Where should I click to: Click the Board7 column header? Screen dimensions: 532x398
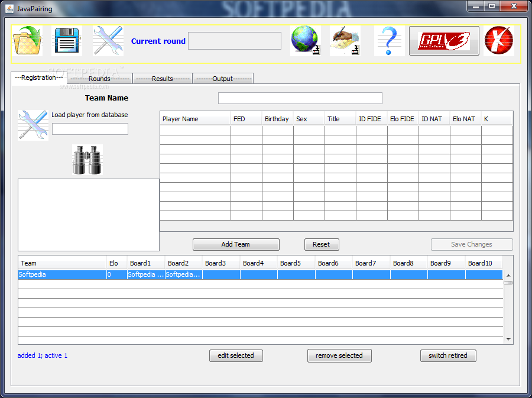pos(371,263)
